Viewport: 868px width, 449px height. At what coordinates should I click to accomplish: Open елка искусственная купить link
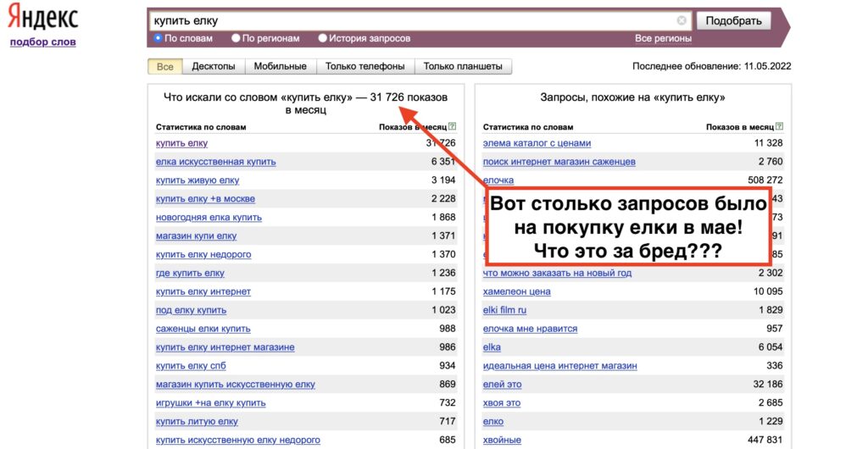(216, 162)
